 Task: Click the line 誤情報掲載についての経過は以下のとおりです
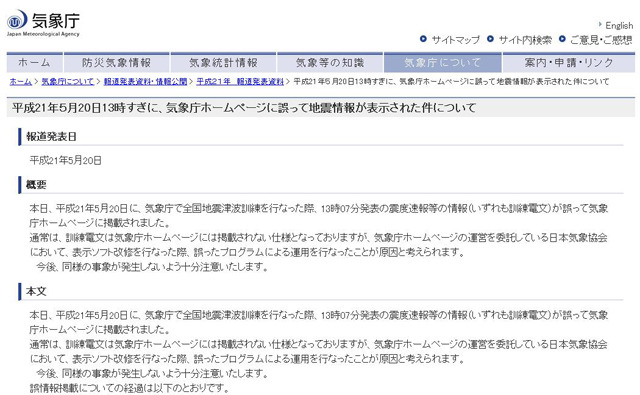point(130,388)
